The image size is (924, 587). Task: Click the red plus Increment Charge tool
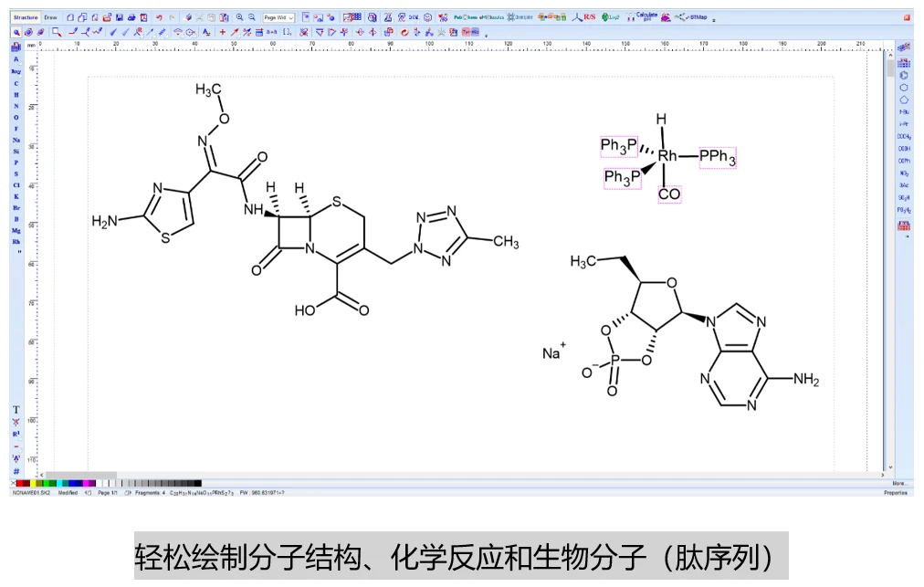coord(222,33)
